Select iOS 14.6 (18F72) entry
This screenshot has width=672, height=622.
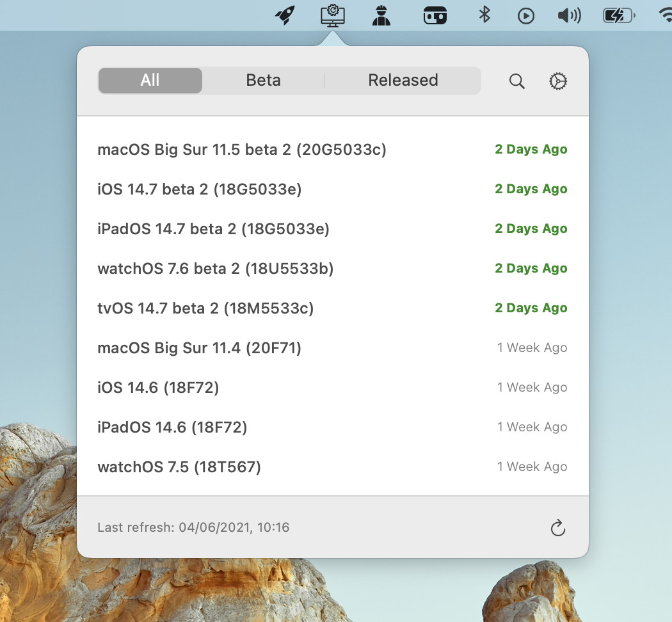pos(333,387)
